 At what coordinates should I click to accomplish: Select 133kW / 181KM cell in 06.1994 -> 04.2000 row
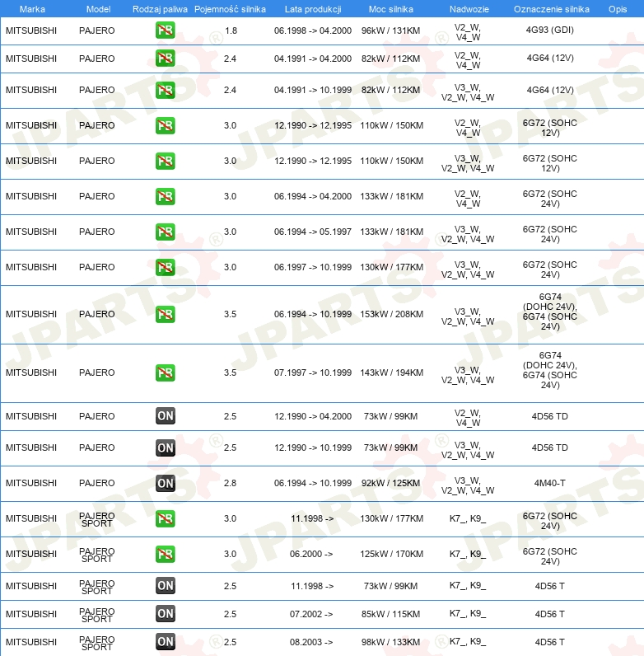pyautogui.click(x=391, y=197)
